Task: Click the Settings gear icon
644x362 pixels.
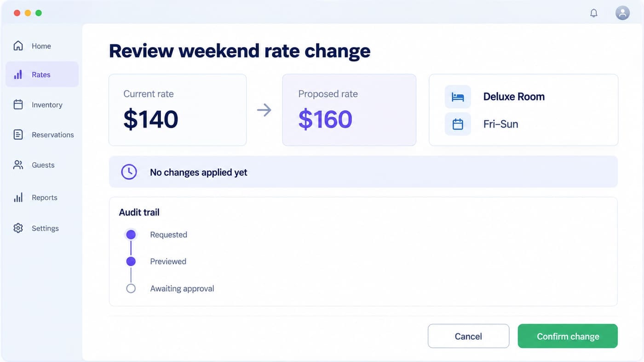Action: [18, 228]
